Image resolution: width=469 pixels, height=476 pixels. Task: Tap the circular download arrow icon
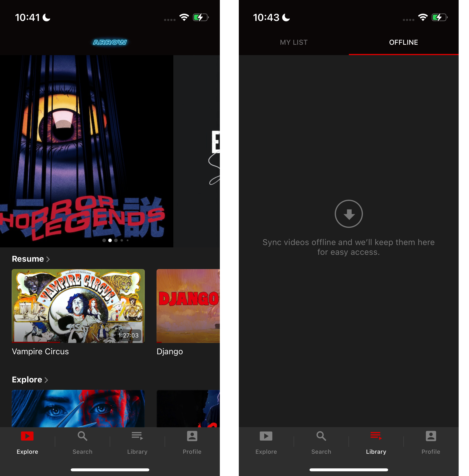(x=349, y=214)
